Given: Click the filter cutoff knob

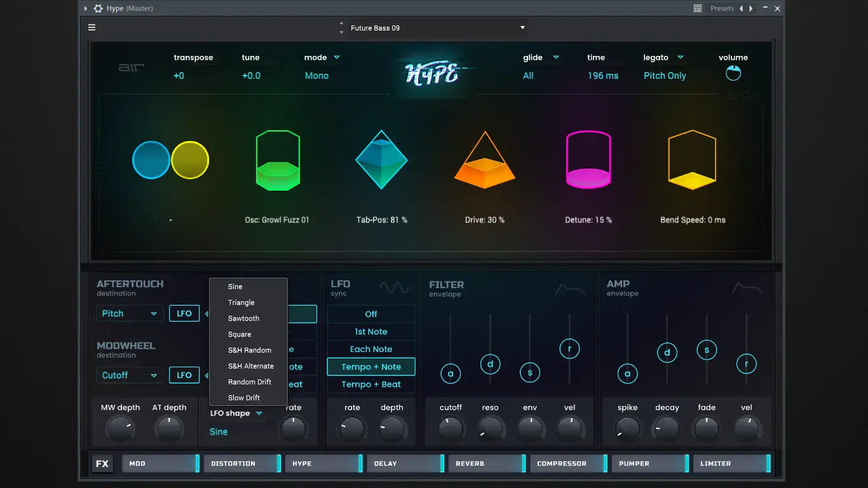Looking at the screenshot, I should 451,429.
